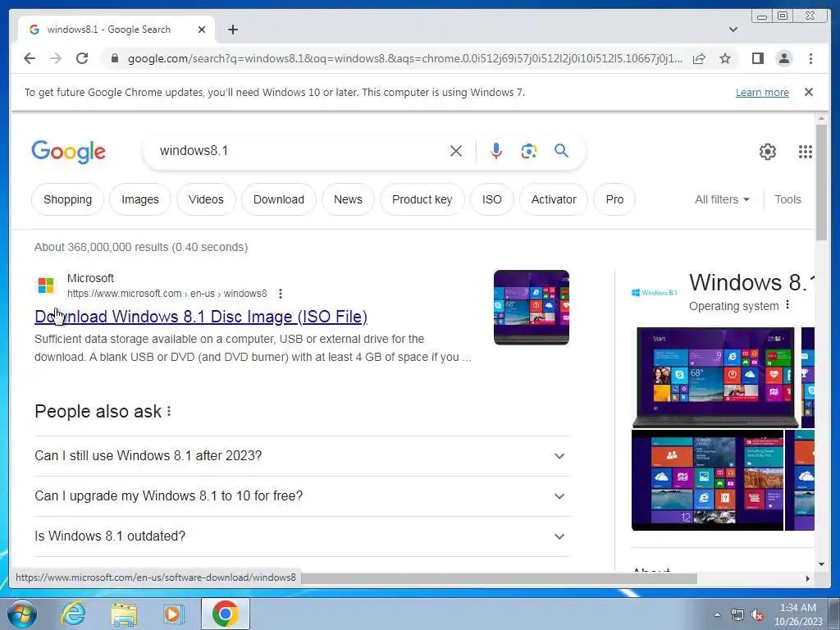The image size is (840, 630).
Task: Click the vertical scrollbar down arrow
Action: [822, 564]
